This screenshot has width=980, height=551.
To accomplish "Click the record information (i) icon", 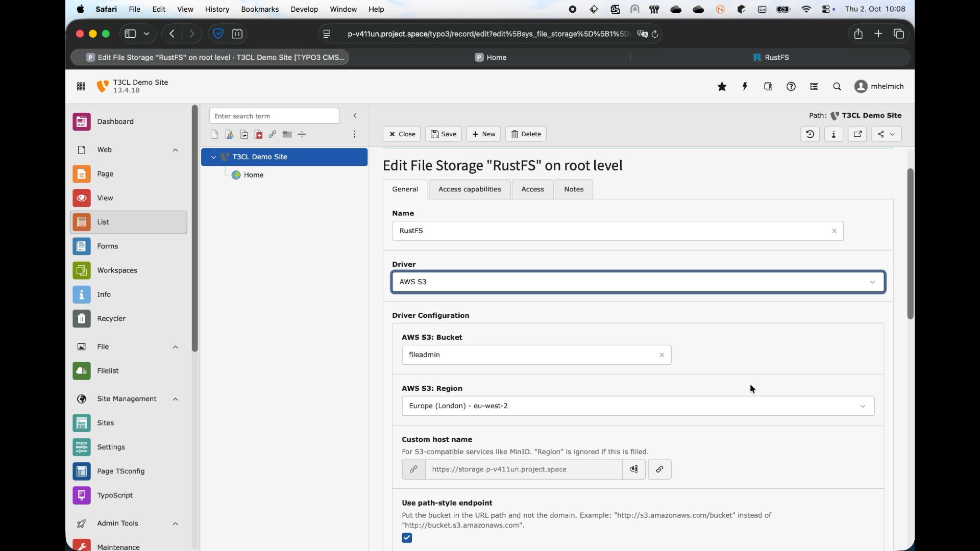I will click(834, 134).
